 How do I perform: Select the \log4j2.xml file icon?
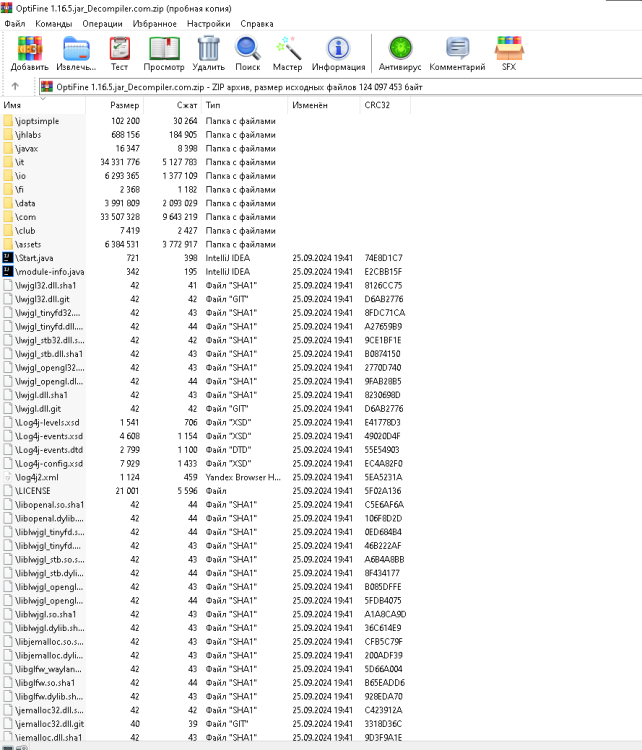(x=8, y=477)
